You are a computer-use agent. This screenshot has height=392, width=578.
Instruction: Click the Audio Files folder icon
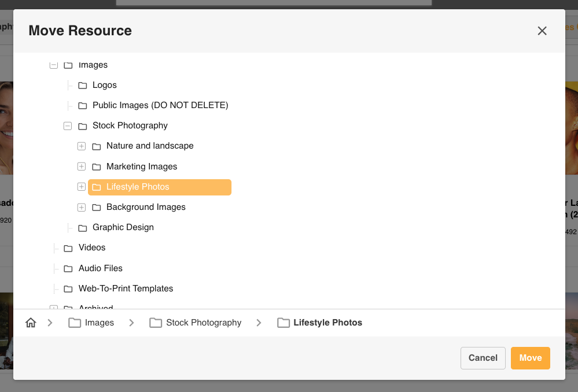coord(68,269)
